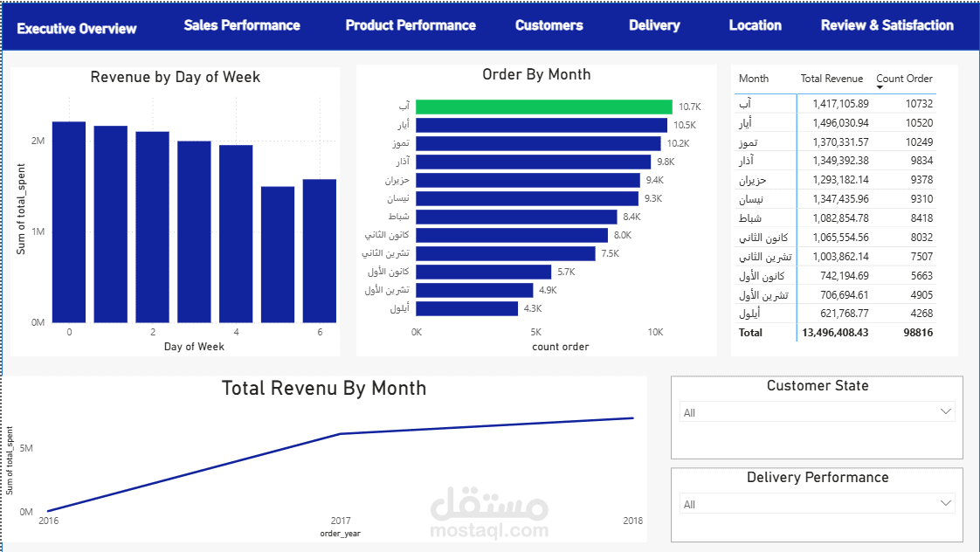Click table cell 1,065,554.56
Screen dimensions: 980x552
tap(840, 238)
